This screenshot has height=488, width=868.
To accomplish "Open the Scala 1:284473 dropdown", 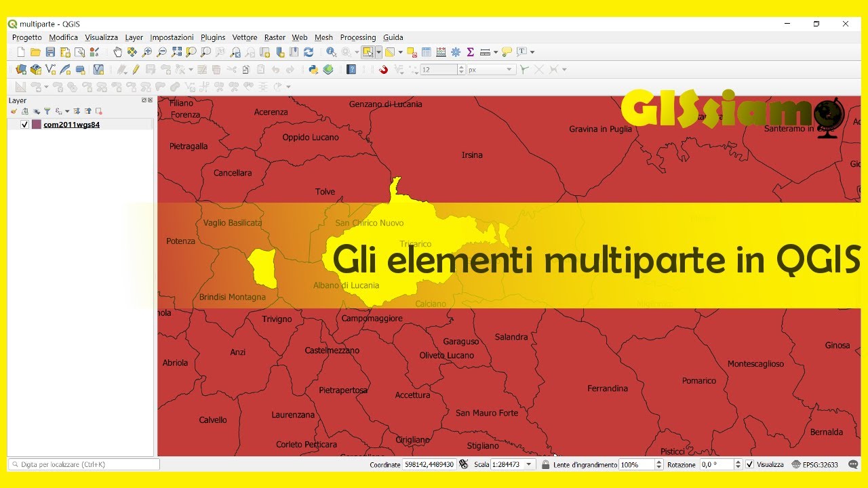I will point(529,464).
